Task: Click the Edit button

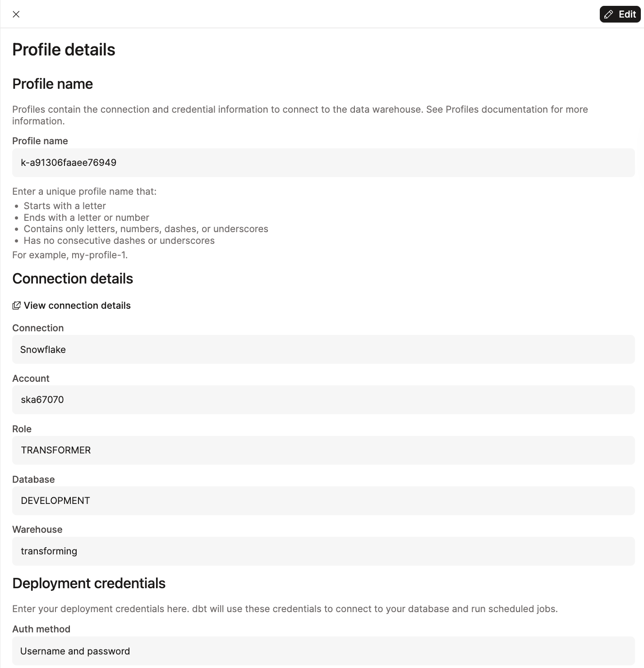Action: [620, 14]
